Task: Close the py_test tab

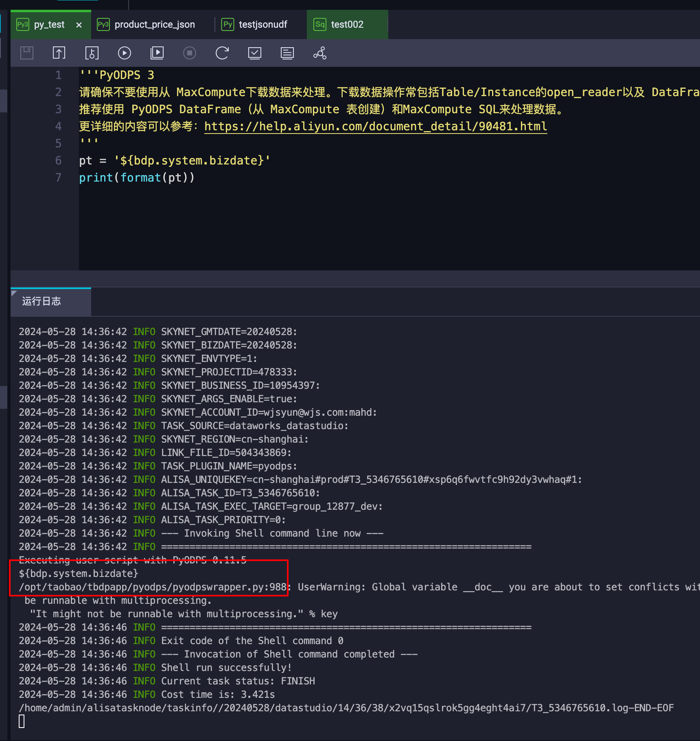Action: 79,25
